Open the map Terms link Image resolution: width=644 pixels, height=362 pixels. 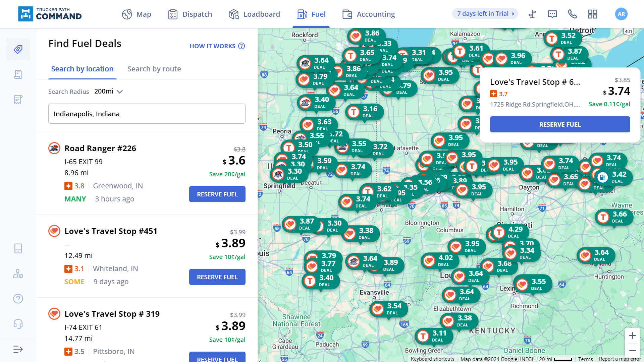coord(585,359)
